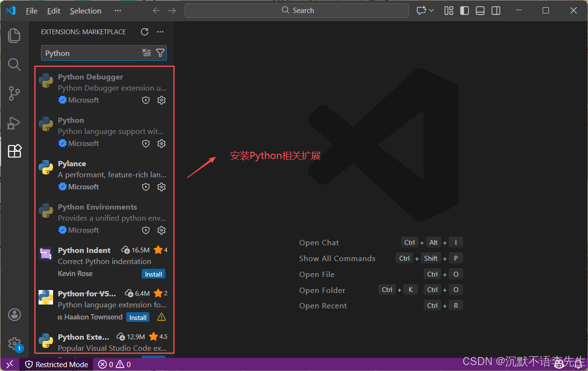This screenshot has width=588, height=371.
Task: Open Customize Layout icon
Action: (449, 11)
